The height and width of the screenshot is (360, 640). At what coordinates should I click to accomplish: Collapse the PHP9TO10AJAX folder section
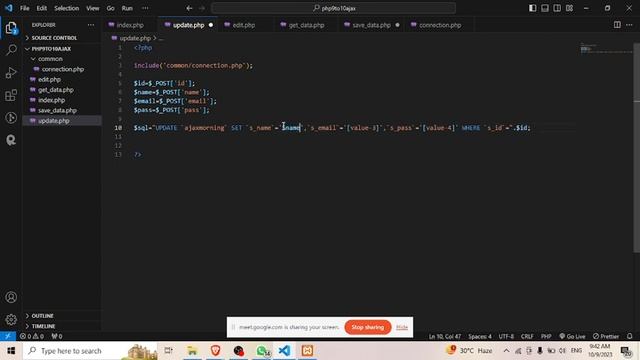tap(61, 49)
